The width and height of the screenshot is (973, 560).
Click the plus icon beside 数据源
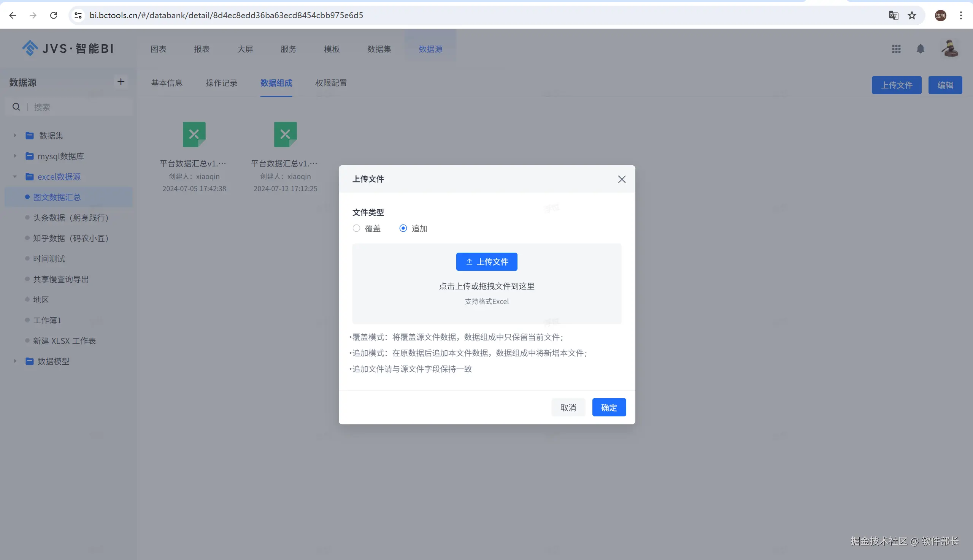click(121, 82)
